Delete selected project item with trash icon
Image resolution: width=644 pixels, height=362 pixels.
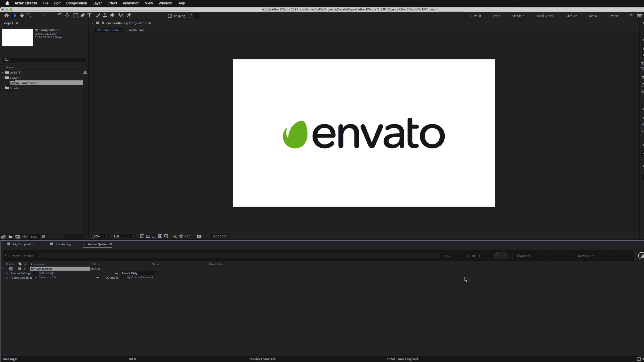pos(43,237)
